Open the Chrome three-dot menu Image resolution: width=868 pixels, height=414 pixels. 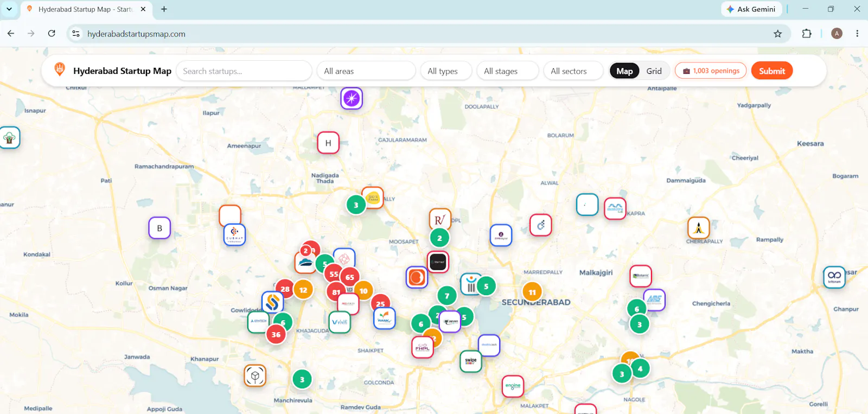click(857, 34)
